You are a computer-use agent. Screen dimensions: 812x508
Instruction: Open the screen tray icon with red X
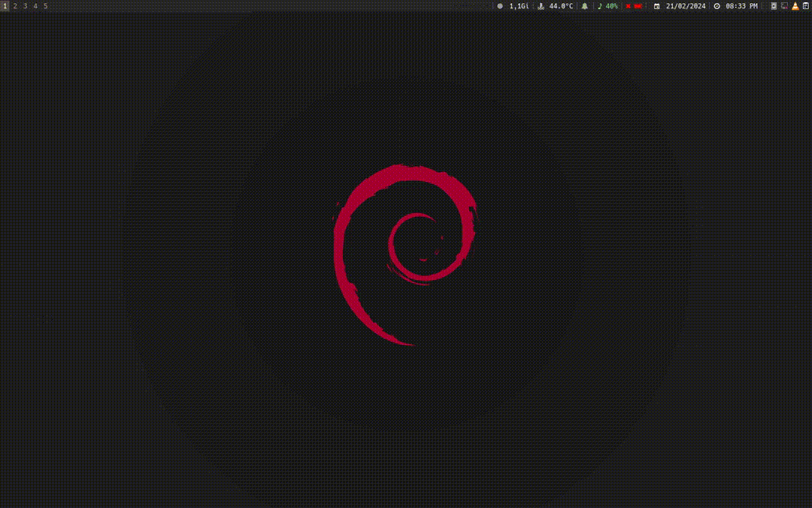pyautogui.click(x=784, y=6)
